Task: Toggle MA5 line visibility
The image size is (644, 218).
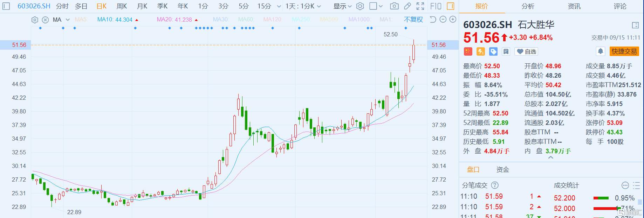Action: [81, 20]
